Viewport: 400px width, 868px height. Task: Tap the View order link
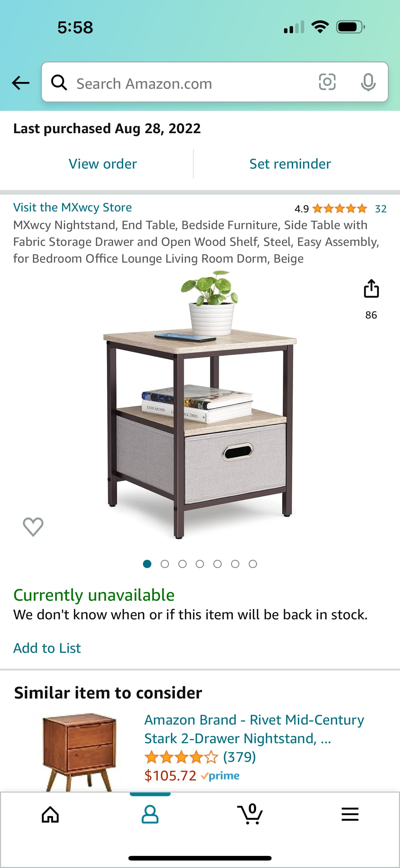tap(103, 164)
